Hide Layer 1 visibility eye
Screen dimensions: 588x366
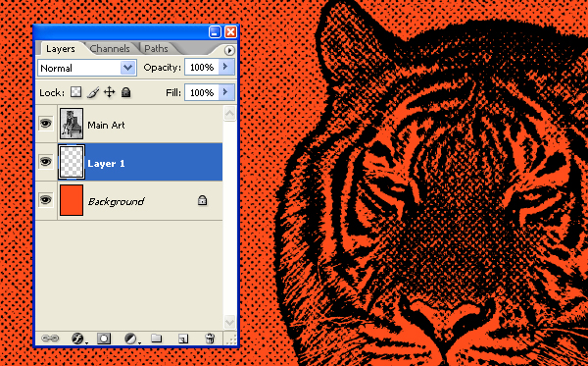pos(46,162)
